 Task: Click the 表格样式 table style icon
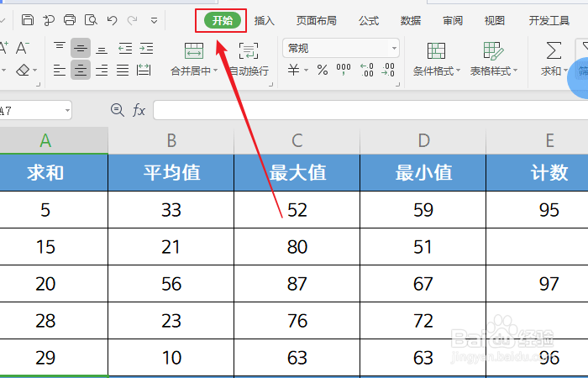tap(493, 50)
